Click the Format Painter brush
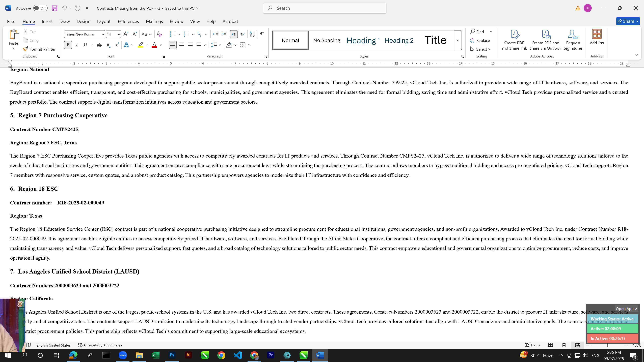Viewport: 644px width, 362px height. [x=39, y=49]
